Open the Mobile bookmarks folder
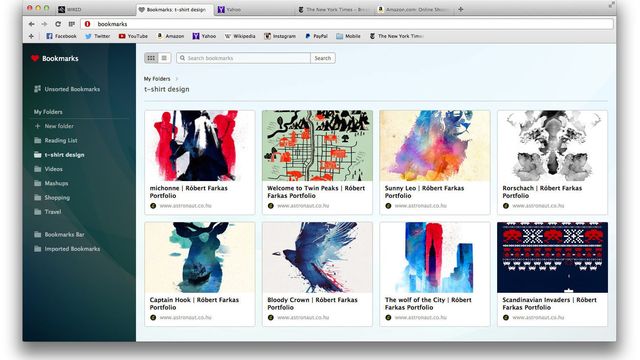The image size is (640, 360). tap(348, 36)
